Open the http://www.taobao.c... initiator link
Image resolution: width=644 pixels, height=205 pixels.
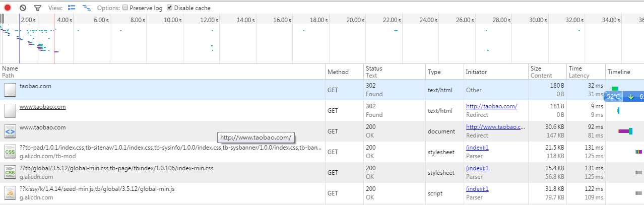click(x=495, y=127)
